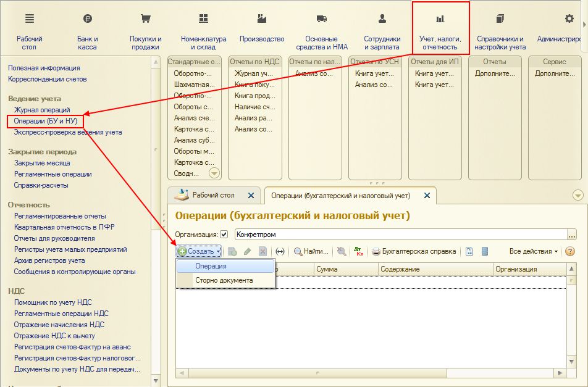
Task: Open Экспресс-проверка ведения учета
Action: (68, 132)
